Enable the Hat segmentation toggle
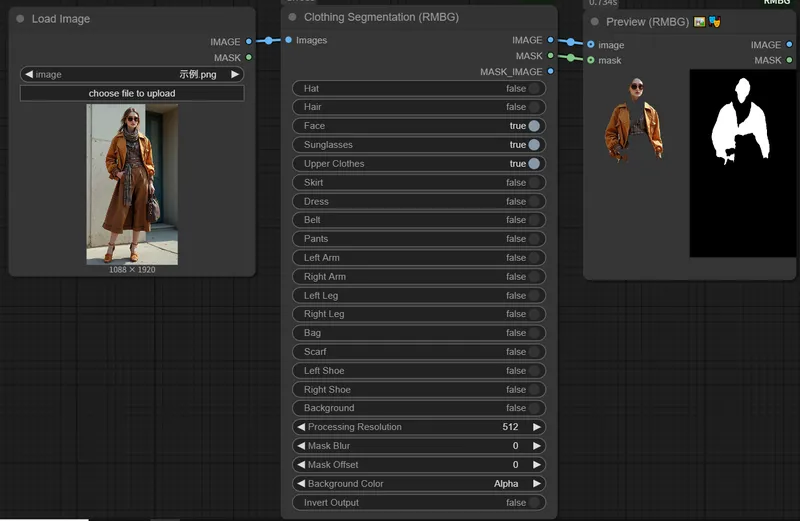This screenshot has width=800, height=521. (534, 89)
